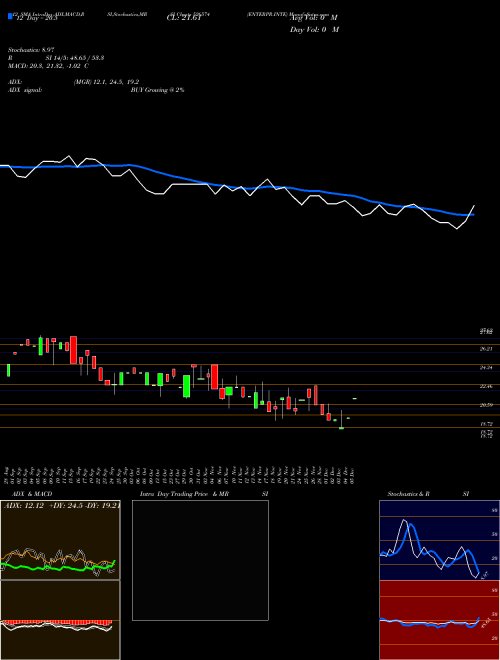Click the ADX indicator chart thumbnail
The image size is (500, 660).
tap(60, 540)
